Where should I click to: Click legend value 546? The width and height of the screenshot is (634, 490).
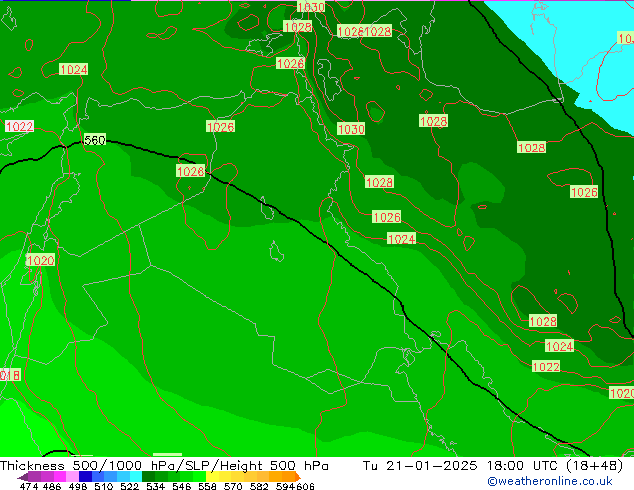tap(181, 486)
